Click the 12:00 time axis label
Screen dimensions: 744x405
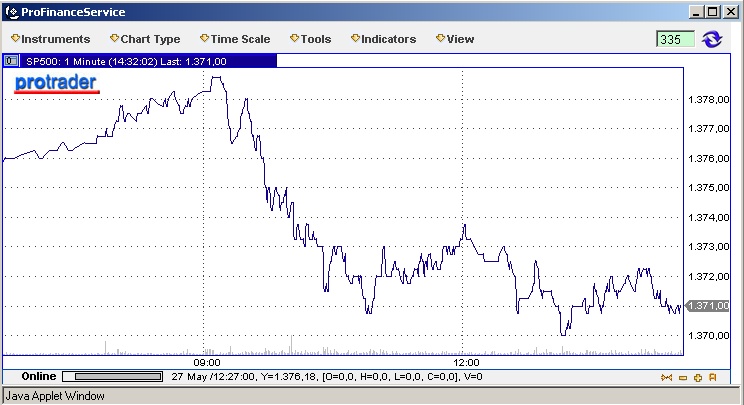click(466, 363)
